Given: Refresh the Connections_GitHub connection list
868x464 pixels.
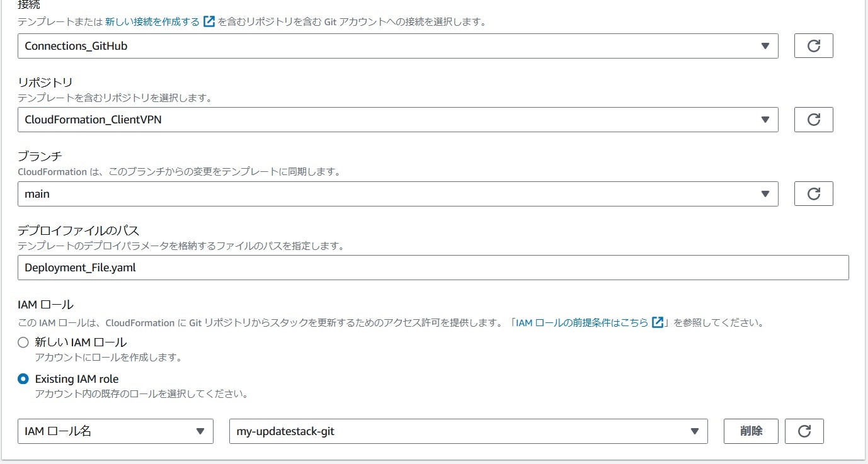Looking at the screenshot, I should pyautogui.click(x=813, y=45).
